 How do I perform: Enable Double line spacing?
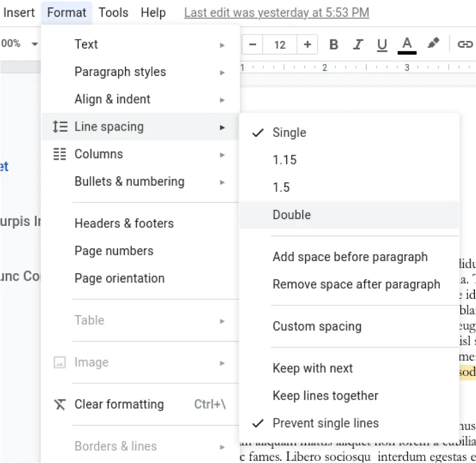(292, 214)
